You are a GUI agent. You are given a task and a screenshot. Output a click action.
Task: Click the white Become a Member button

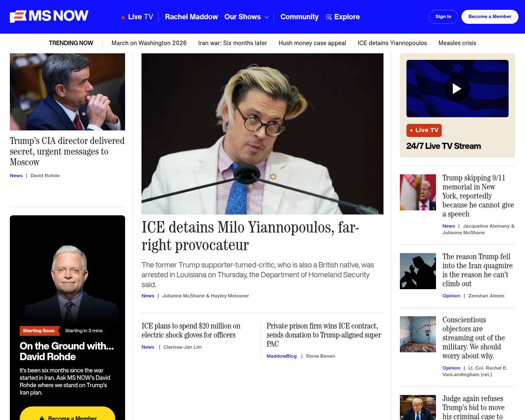(x=490, y=17)
